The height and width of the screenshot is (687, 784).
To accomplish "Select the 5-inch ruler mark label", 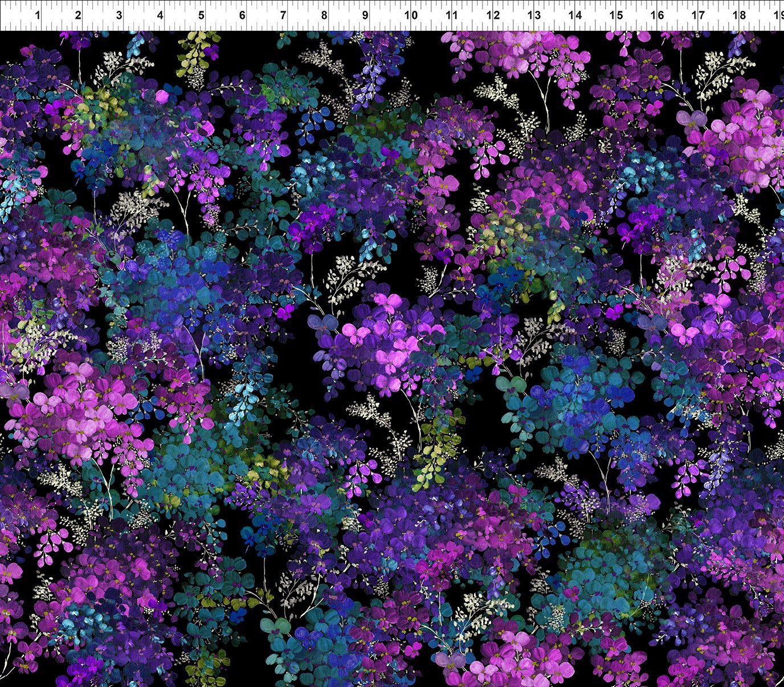I will click(201, 15).
